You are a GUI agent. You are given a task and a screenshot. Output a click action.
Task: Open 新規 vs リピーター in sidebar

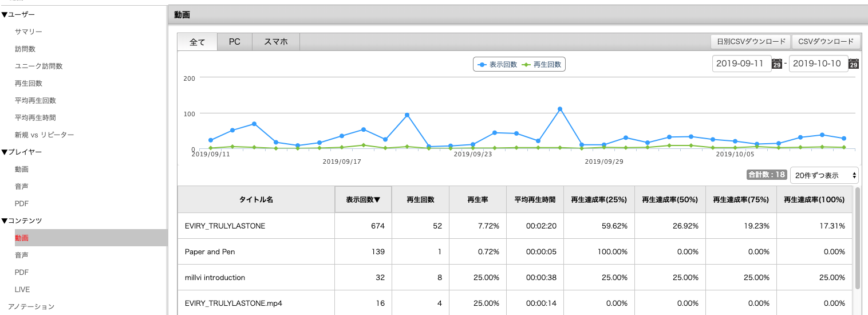point(45,135)
